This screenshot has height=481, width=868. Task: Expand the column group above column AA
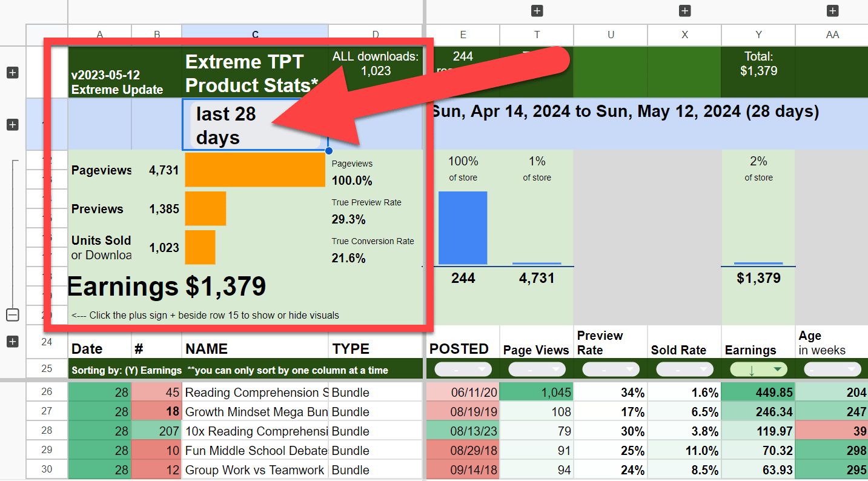(x=832, y=10)
